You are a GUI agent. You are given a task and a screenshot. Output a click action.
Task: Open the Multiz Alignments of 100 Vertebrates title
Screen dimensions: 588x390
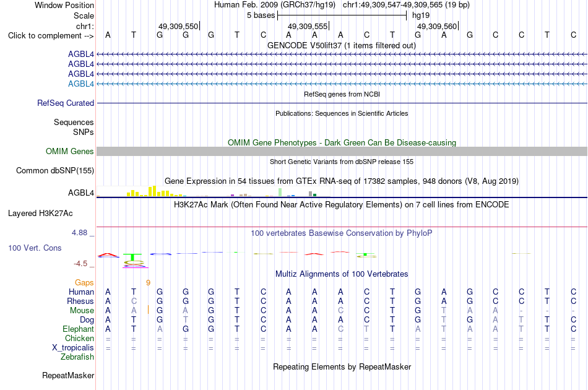(x=342, y=274)
